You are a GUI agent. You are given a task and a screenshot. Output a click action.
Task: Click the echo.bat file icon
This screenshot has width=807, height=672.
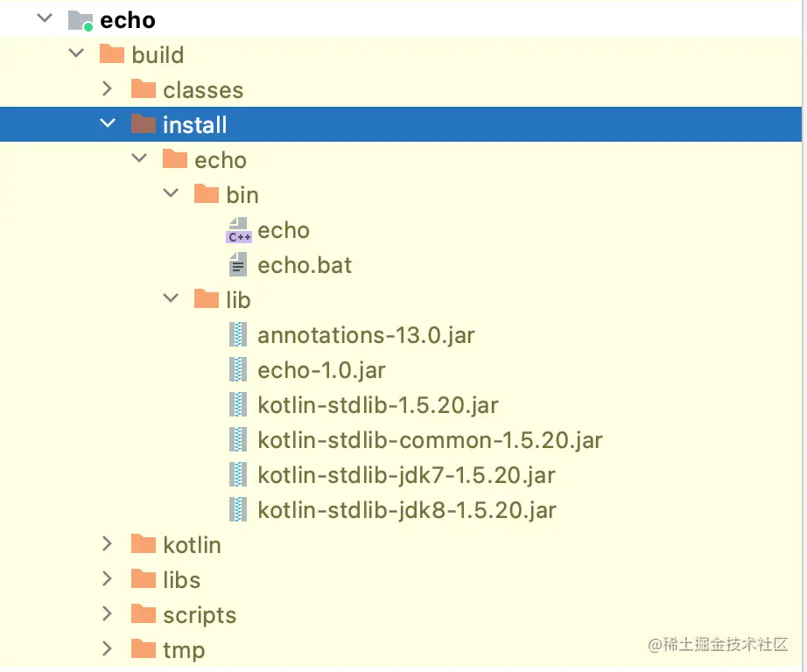(237, 265)
